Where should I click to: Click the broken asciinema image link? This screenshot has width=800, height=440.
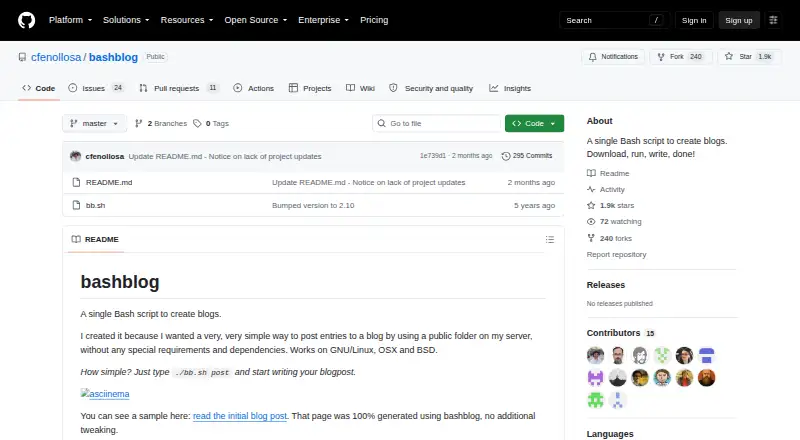click(105, 394)
